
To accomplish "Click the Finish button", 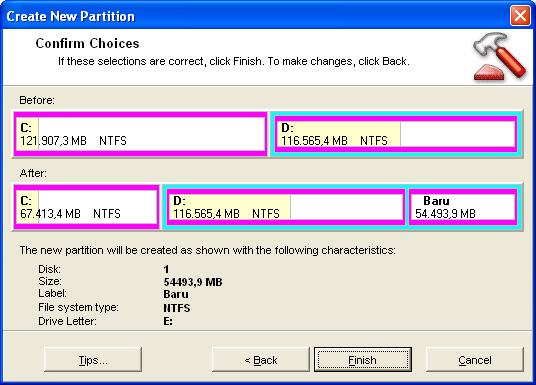I will [363, 360].
